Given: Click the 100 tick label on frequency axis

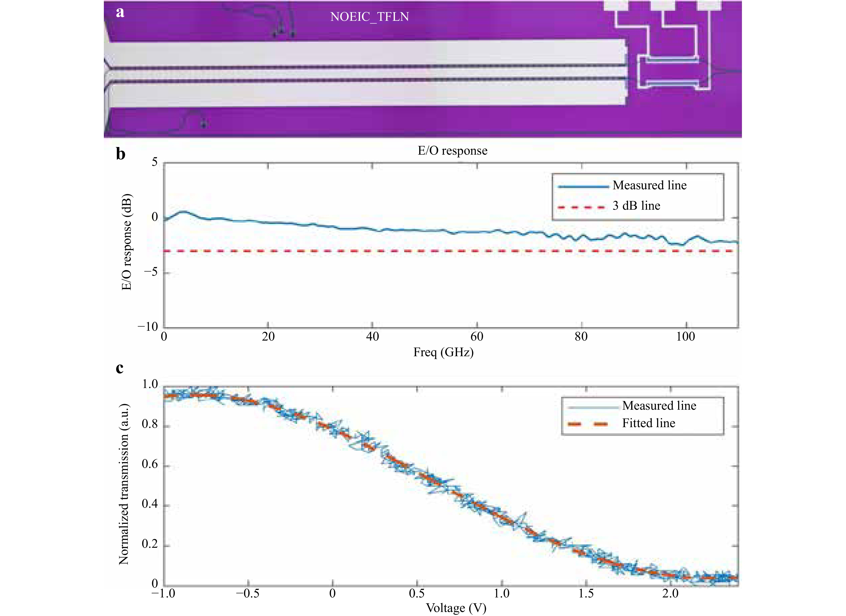Looking at the screenshot, I should 685,337.
